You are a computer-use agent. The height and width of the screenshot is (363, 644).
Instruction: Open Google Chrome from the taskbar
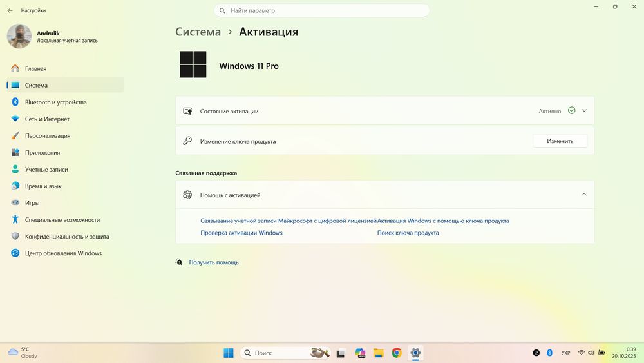[397, 353]
